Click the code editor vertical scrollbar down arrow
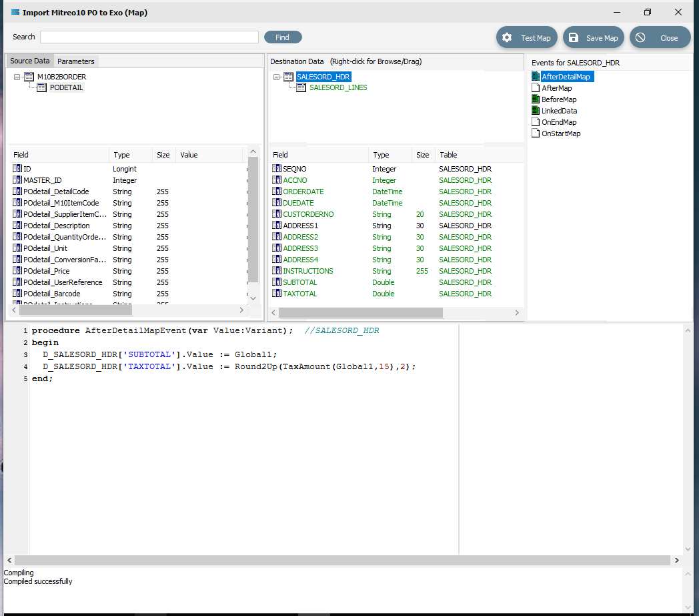 point(688,549)
